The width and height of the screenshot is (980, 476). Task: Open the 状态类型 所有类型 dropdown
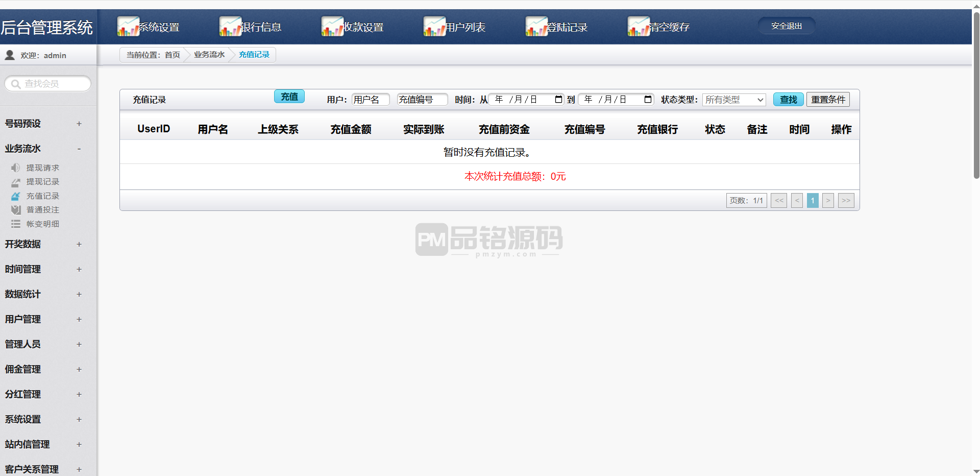[734, 100]
